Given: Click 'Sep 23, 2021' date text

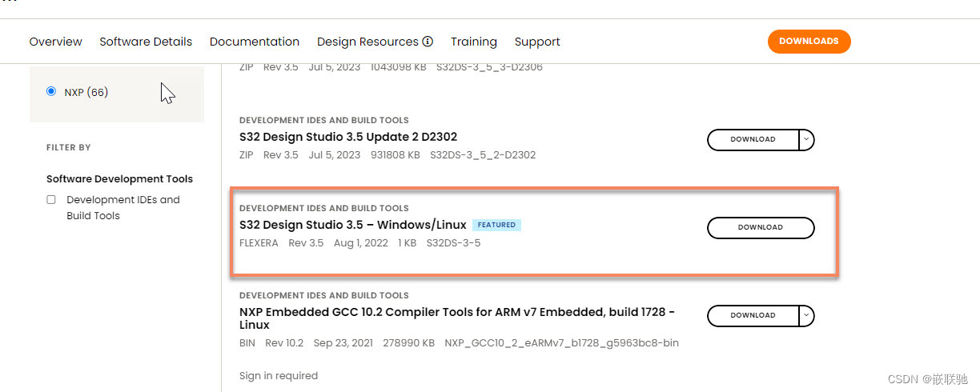Looking at the screenshot, I should (x=343, y=343).
